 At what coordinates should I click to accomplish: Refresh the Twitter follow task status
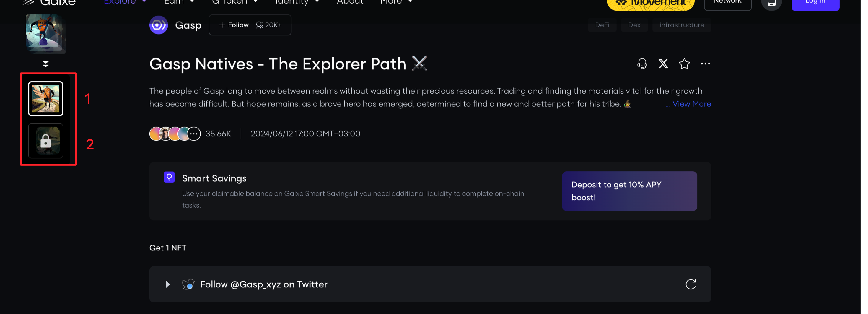[x=691, y=284]
